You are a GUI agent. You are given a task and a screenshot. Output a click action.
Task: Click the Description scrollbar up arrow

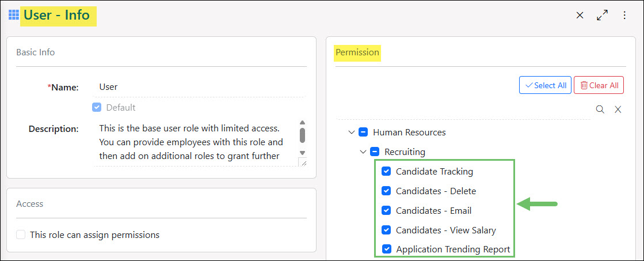[302, 123]
